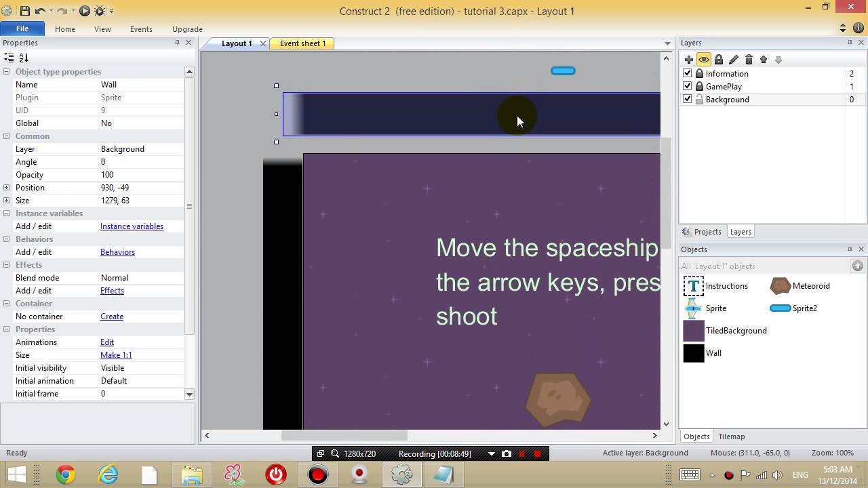Open the Behaviors link
The image size is (868, 488).
coord(117,252)
